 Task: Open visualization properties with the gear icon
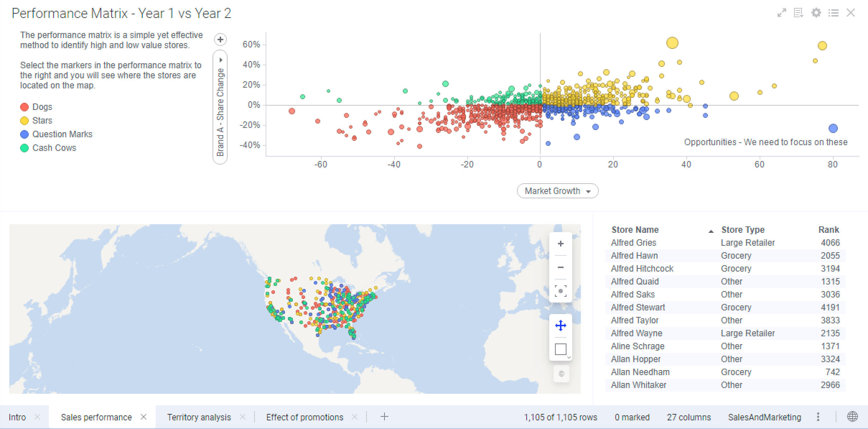pos(816,13)
